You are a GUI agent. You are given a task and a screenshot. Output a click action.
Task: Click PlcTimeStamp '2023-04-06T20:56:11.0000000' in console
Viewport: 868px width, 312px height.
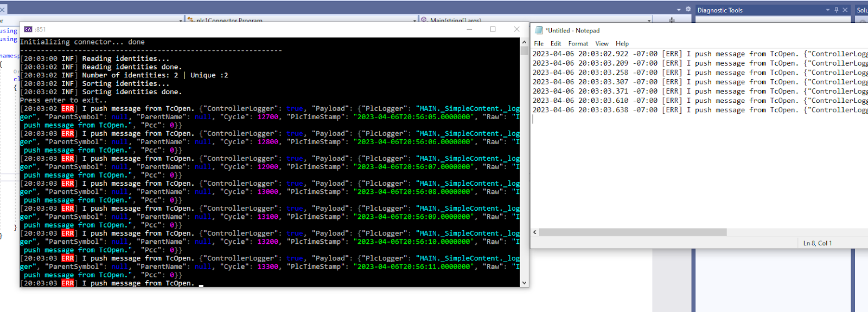(414, 266)
